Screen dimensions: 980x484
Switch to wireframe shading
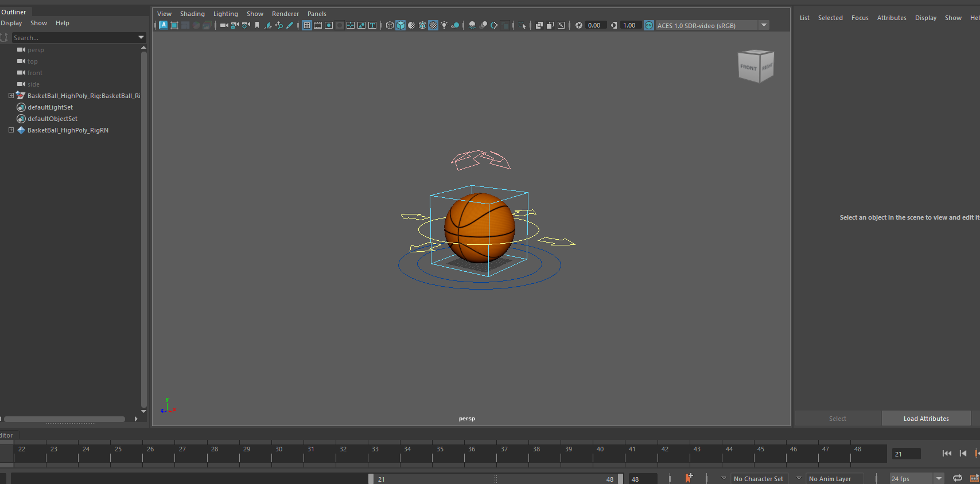pyautogui.click(x=390, y=25)
